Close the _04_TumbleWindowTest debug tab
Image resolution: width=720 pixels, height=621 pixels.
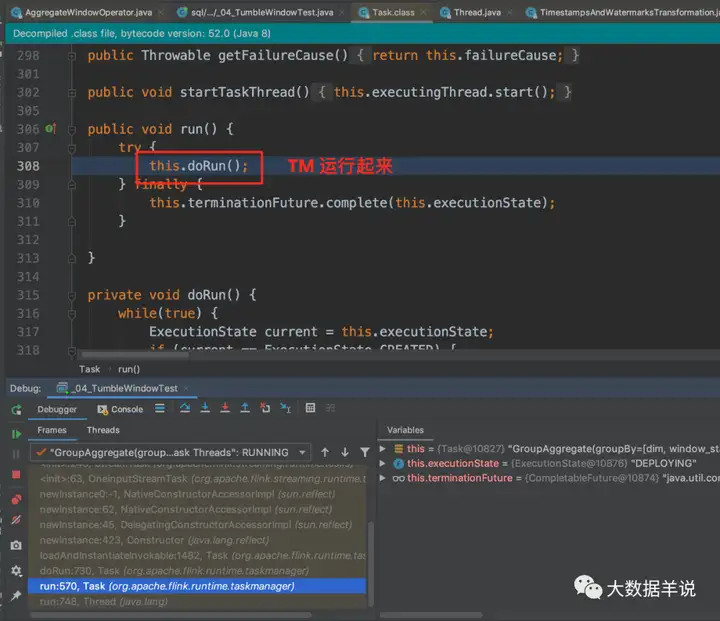pos(186,389)
